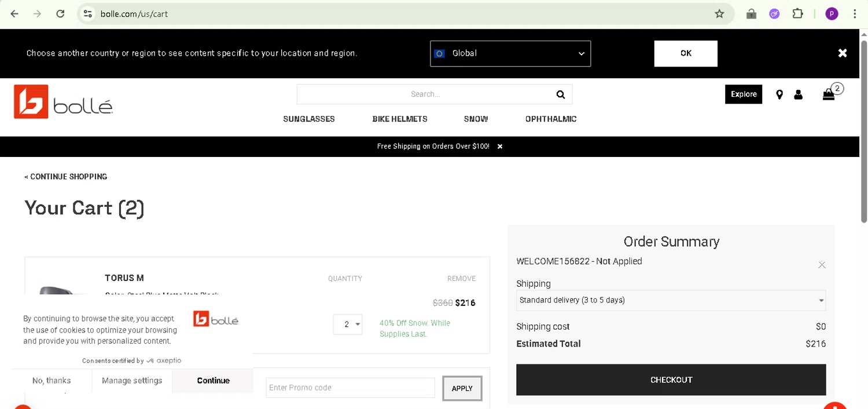Viewport: 868px width, 409px height.
Task: Open the Chrome profile avatar
Action: (x=832, y=14)
